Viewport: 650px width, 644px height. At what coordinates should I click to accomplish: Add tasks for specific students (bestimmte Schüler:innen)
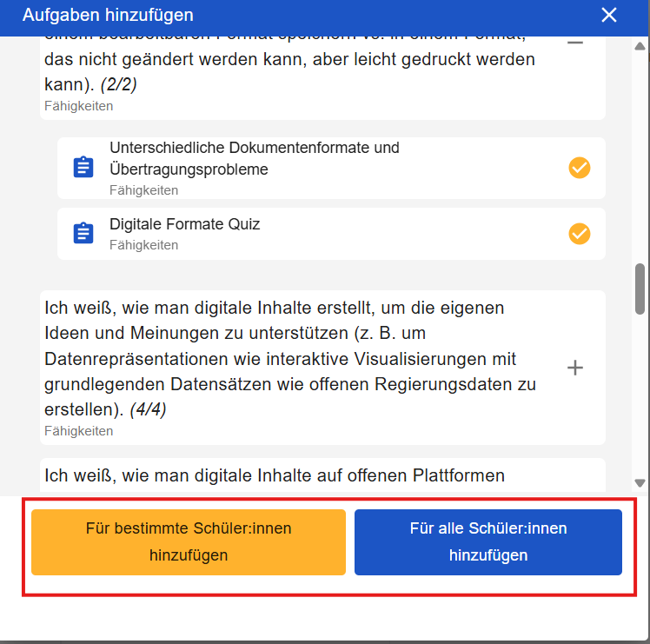coord(189,541)
